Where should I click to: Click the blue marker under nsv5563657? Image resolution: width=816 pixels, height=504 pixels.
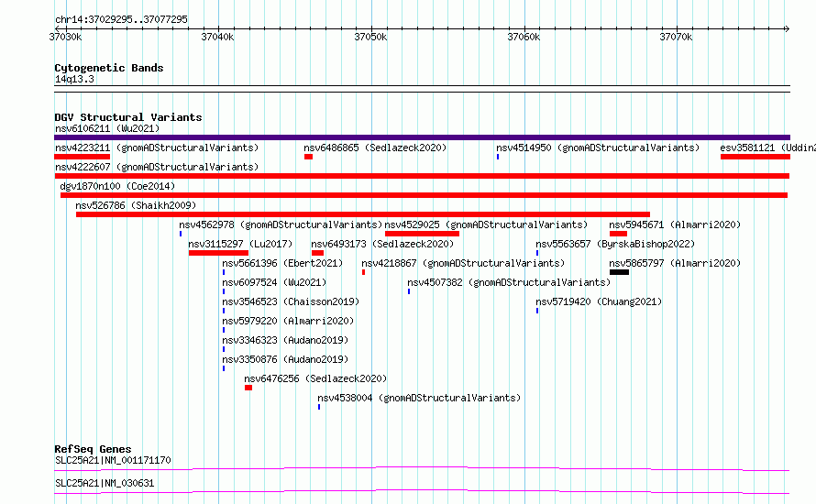[x=537, y=253]
